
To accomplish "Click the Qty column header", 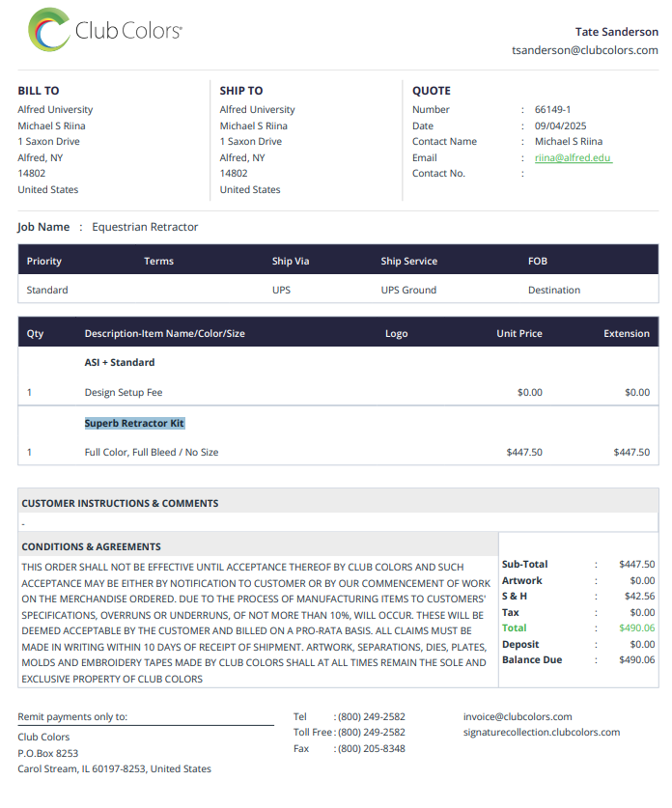I will tap(35, 333).
